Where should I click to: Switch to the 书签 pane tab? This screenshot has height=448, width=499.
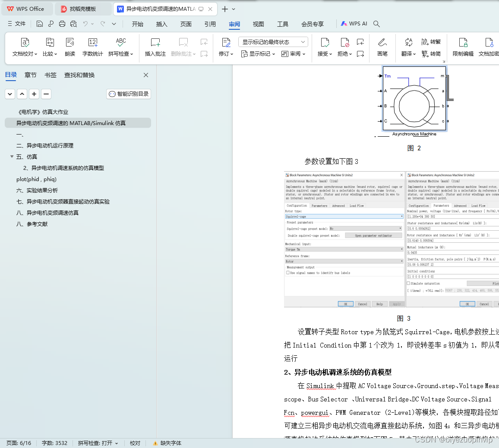point(50,75)
